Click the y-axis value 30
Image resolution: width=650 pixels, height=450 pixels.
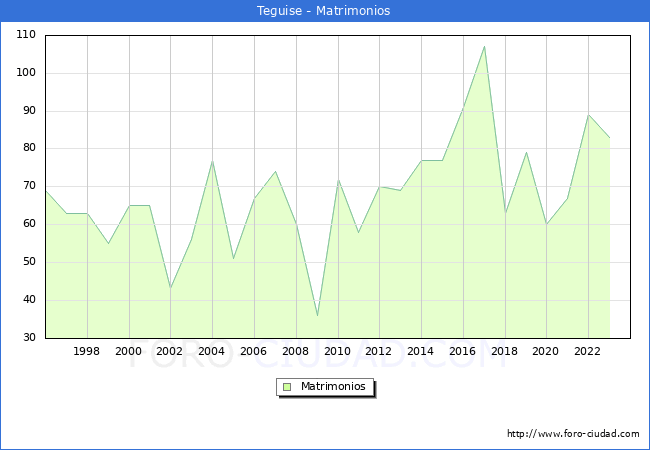(x=29, y=338)
